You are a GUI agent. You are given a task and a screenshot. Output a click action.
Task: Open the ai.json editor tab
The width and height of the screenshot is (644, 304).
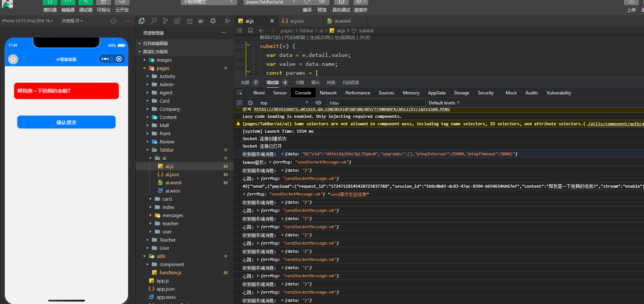click(296, 21)
